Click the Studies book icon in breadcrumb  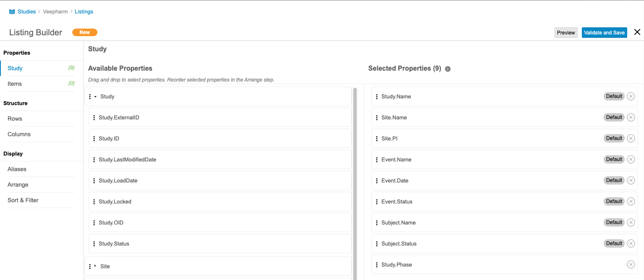coord(12,12)
